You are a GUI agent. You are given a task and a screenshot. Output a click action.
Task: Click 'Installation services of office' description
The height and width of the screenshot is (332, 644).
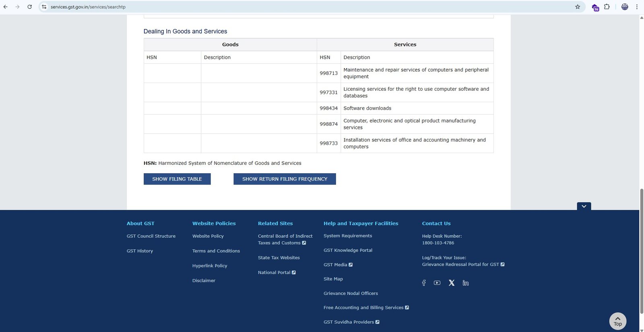(x=417, y=143)
